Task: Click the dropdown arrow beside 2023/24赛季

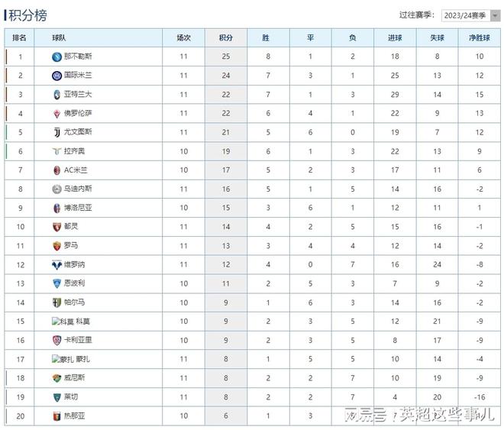Action: (496, 15)
